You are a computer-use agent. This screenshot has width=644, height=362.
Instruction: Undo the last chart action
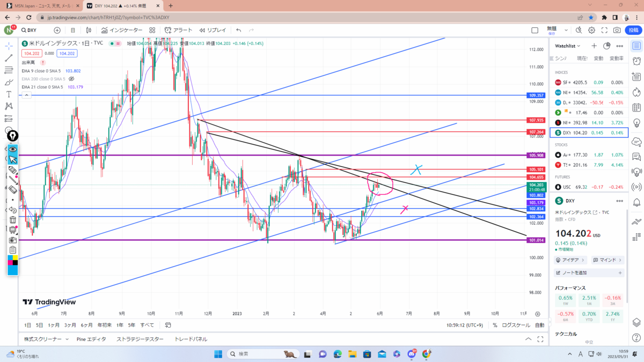coord(238,30)
